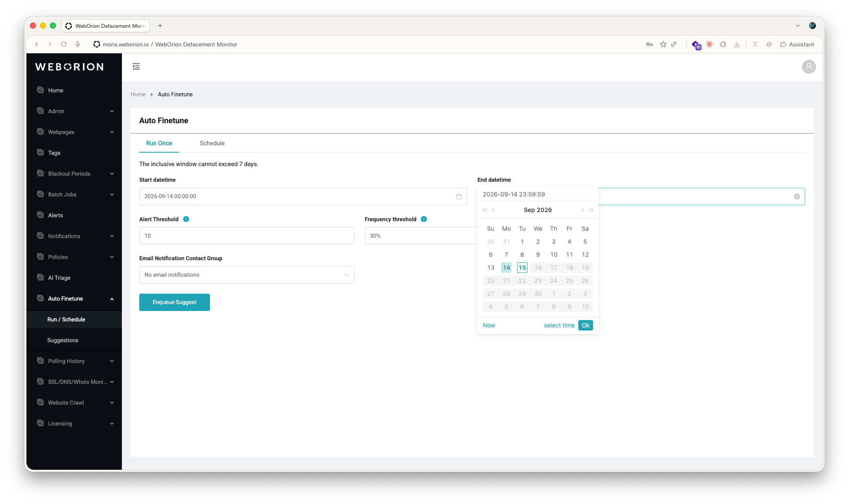Expand the Polling History sidebar menu
The image size is (849, 504).
[74, 361]
